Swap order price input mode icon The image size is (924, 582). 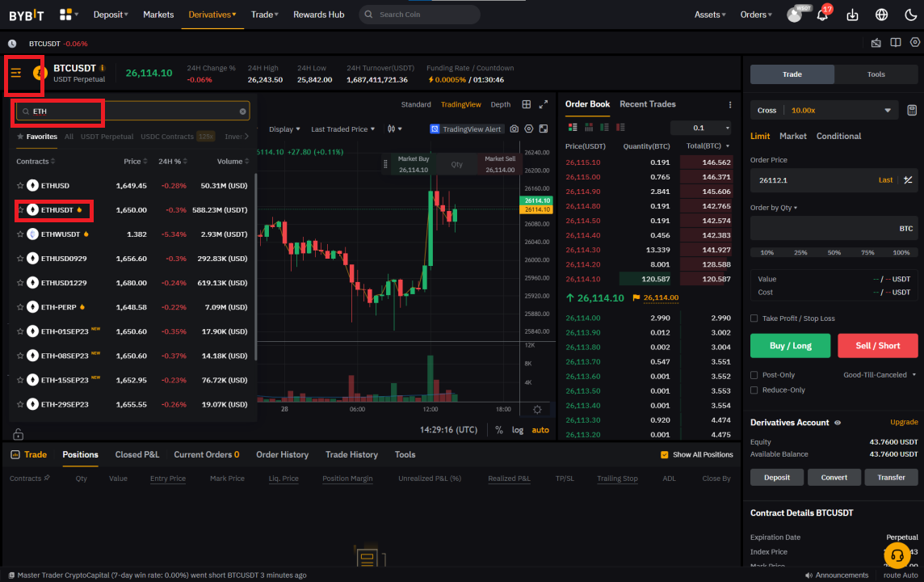click(908, 179)
